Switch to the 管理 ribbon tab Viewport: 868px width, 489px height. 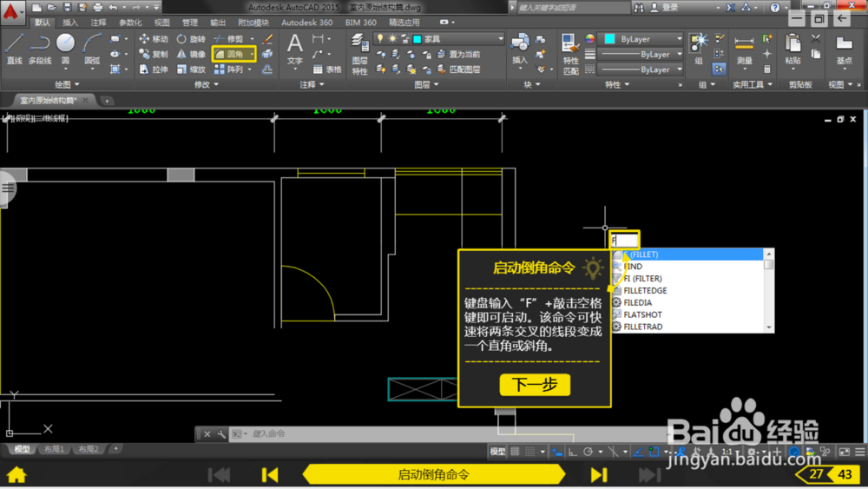click(x=189, y=23)
